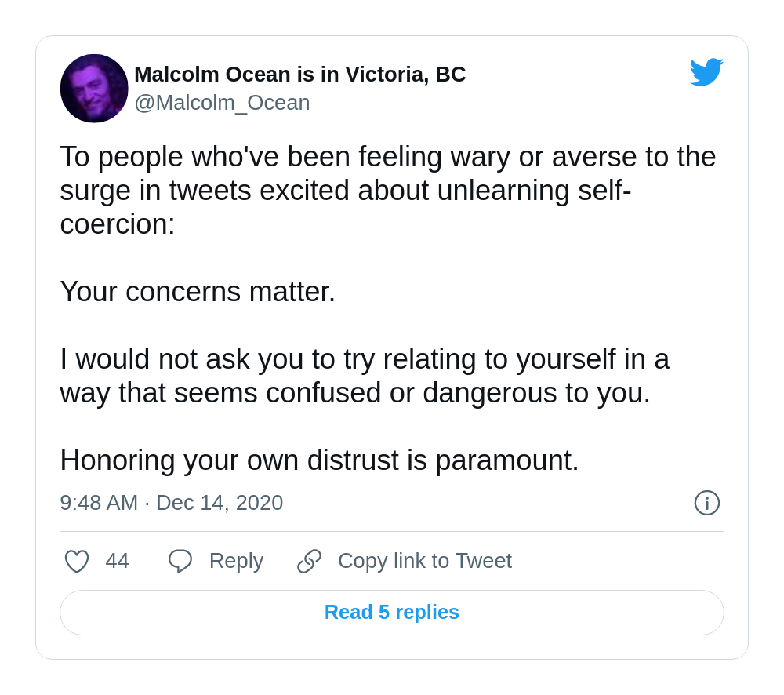
Task: Click the Read 5 replies button
Action: [392, 613]
